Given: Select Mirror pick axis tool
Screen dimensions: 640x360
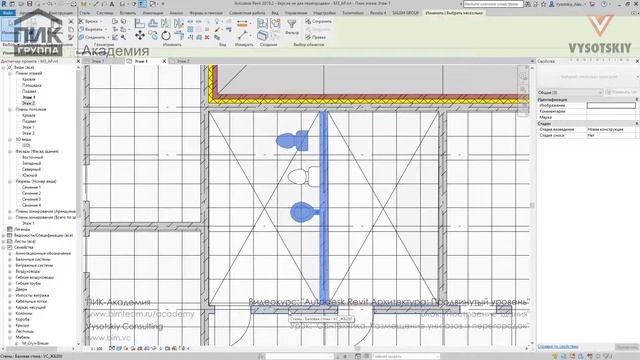Looking at the screenshot, I should point(166,24).
